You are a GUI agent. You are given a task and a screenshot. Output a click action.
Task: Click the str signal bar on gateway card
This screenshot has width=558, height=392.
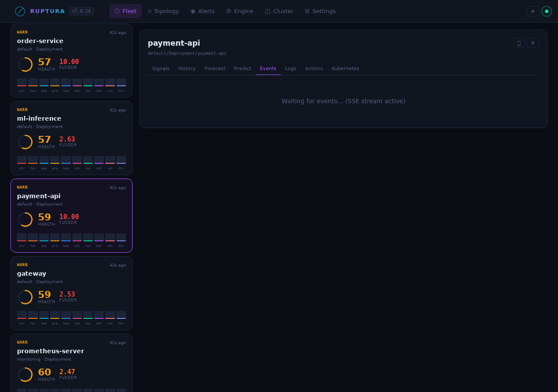[x=22, y=315]
